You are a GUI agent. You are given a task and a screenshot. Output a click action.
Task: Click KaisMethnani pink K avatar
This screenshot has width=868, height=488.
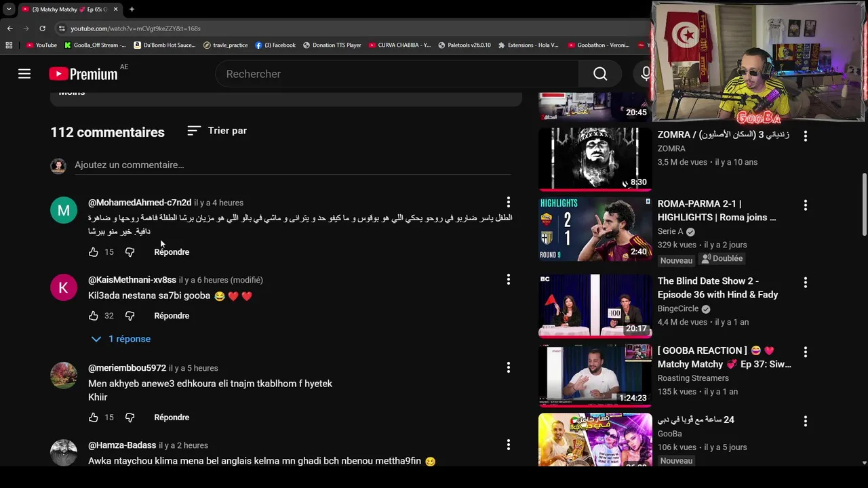(x=64, y=287)
